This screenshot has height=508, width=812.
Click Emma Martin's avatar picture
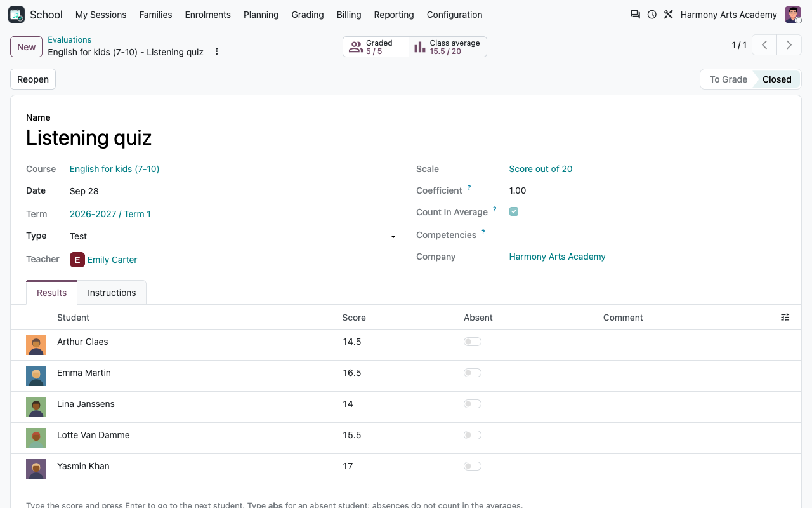click(x=36, y=376)
